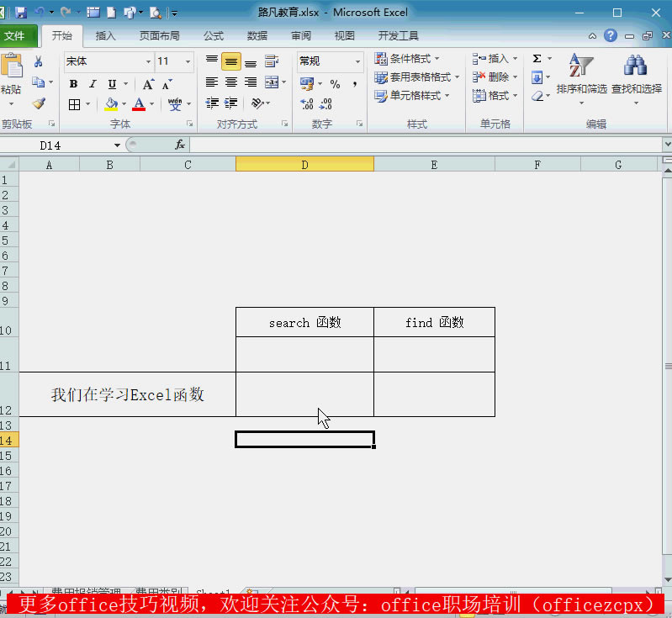Increase decimal places
672x618 pixels.
coord(307,103)
